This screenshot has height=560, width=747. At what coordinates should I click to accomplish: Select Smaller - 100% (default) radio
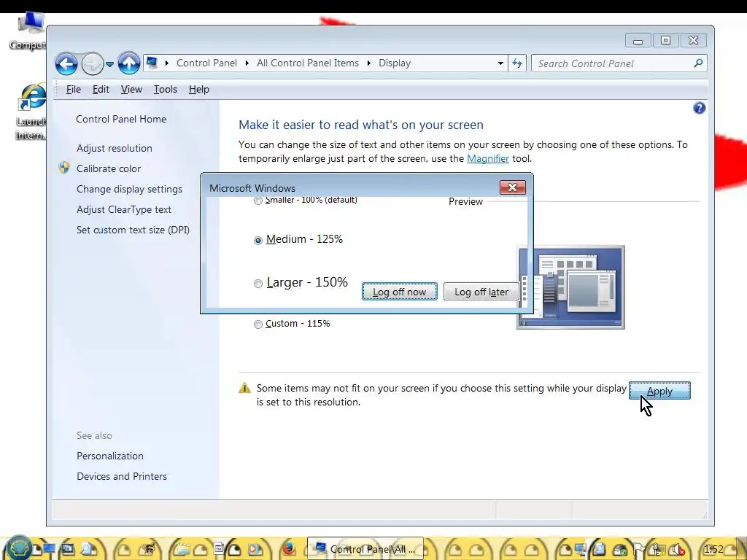(258, 201)
